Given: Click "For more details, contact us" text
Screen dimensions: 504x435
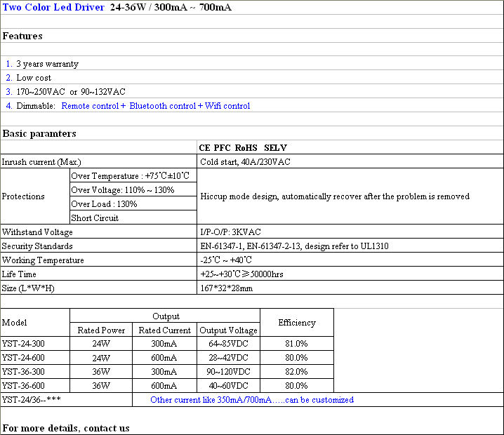Looking at the screenshot, I should (66, 428).
